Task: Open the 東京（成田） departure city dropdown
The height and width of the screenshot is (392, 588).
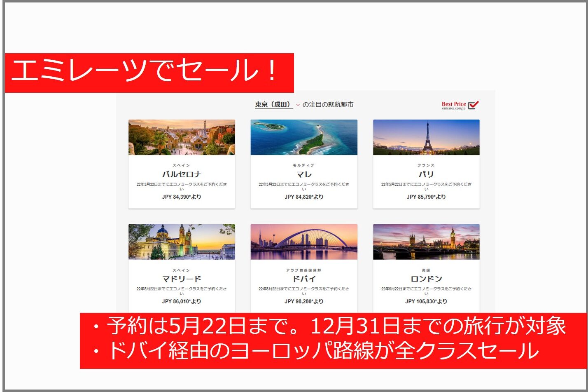Action: click(277, 105)
